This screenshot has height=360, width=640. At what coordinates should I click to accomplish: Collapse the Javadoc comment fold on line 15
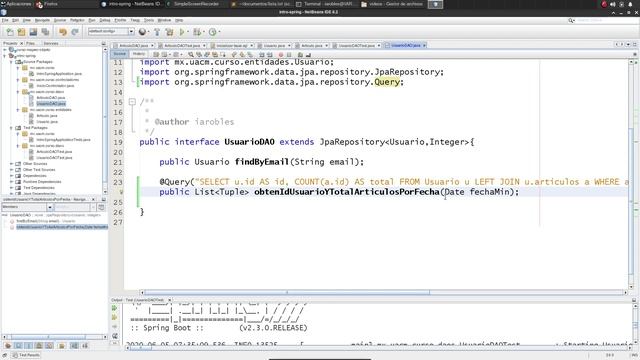tap(132, 102)
